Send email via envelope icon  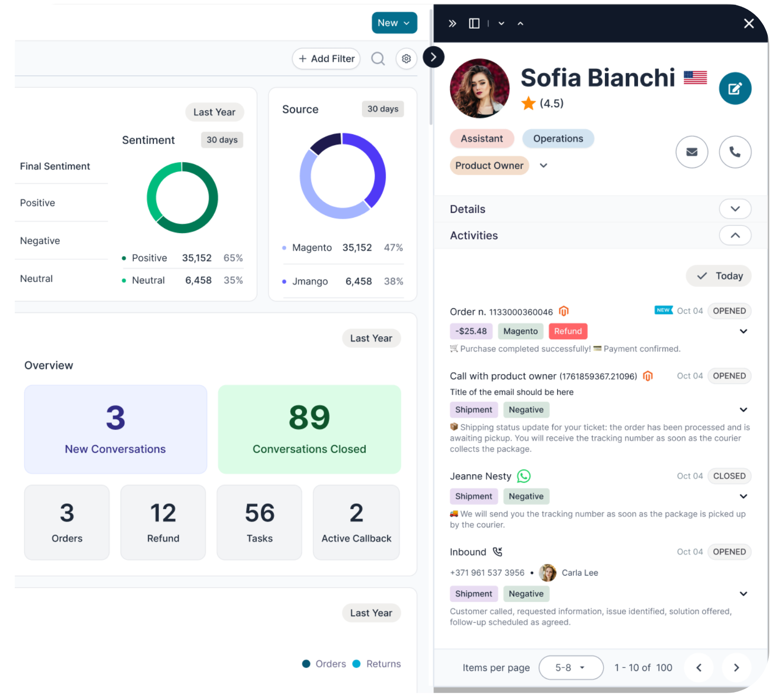coord(692,152)
